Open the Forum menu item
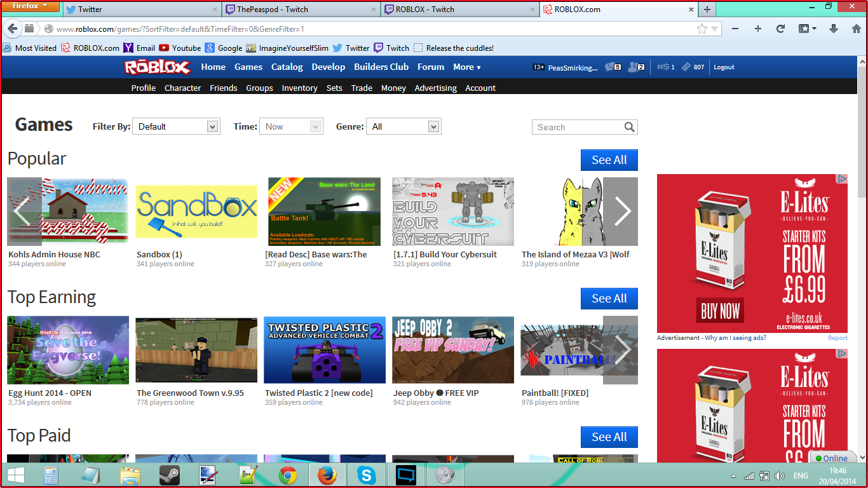This screenshot has height=488, width=868. click(431, 67)
